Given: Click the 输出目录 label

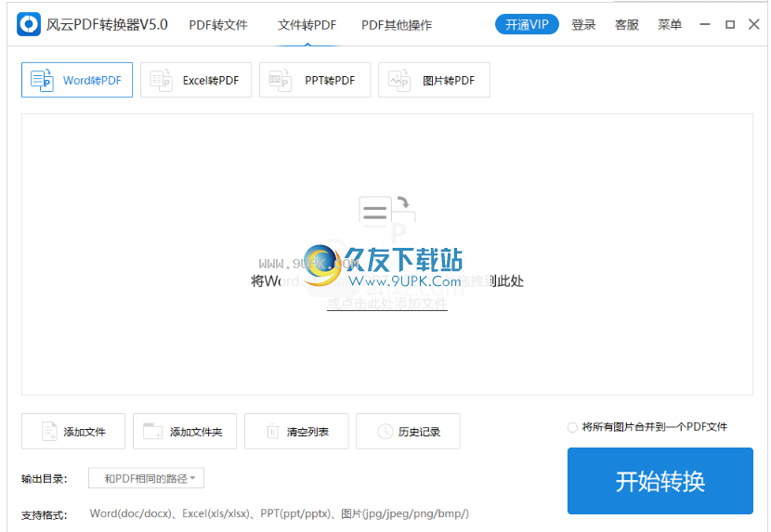Looking at the screenshot, I should (44, 478).
